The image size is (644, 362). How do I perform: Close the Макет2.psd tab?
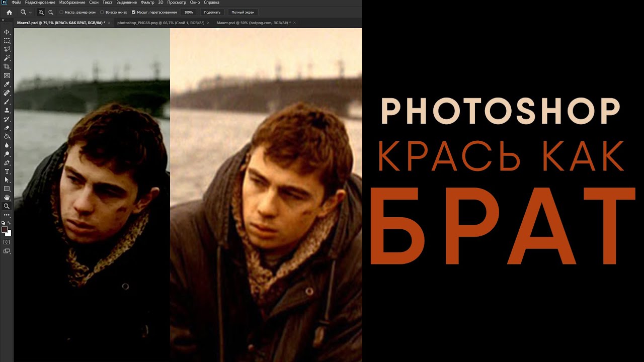(109, 23)
